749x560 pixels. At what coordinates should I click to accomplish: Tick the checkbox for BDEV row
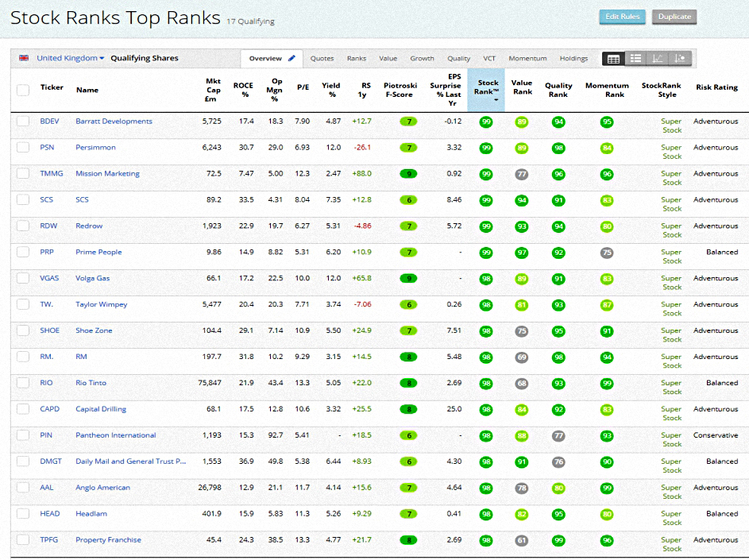pos(23,121)
